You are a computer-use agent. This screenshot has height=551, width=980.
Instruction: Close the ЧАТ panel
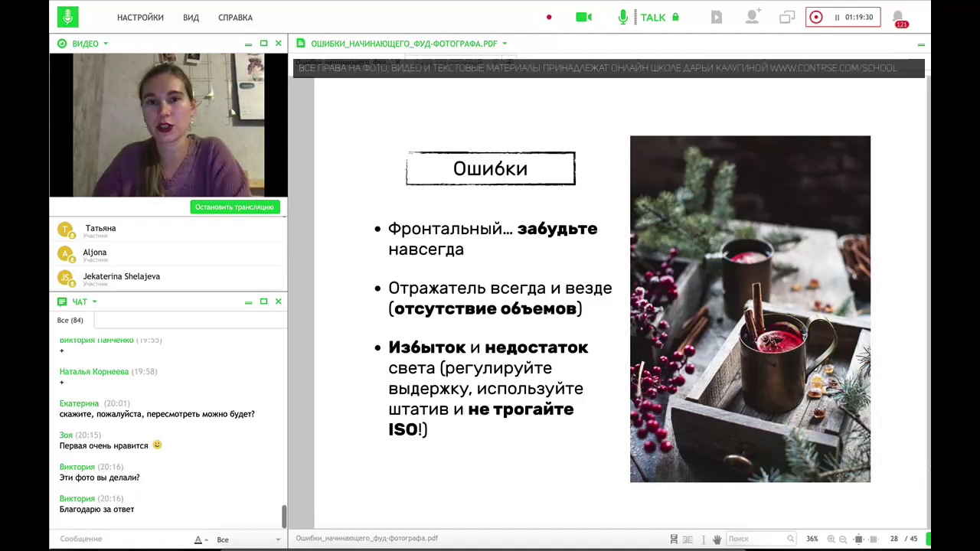pyautogui.click(x=278, y=302)
